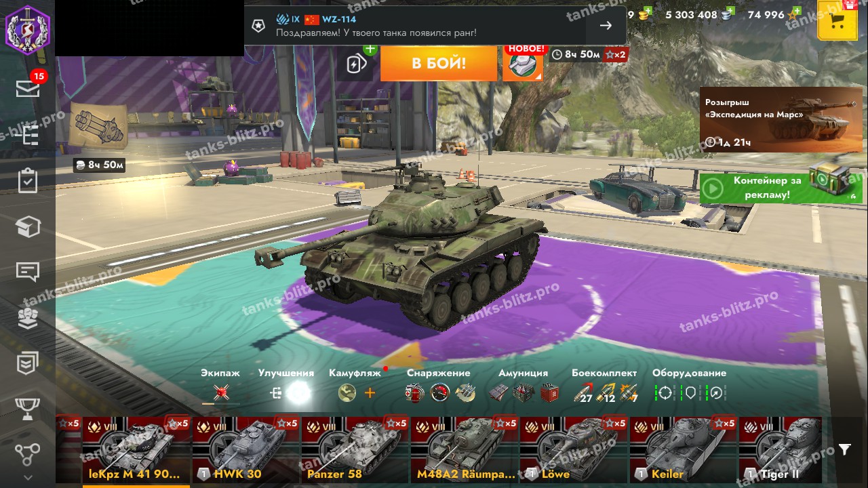
Task: Select the HWK 30 tank thumbnail
Action: coord(245,449)
